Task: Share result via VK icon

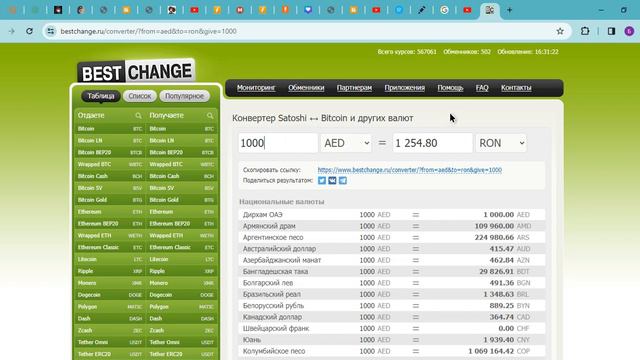Action: point(332,180)
